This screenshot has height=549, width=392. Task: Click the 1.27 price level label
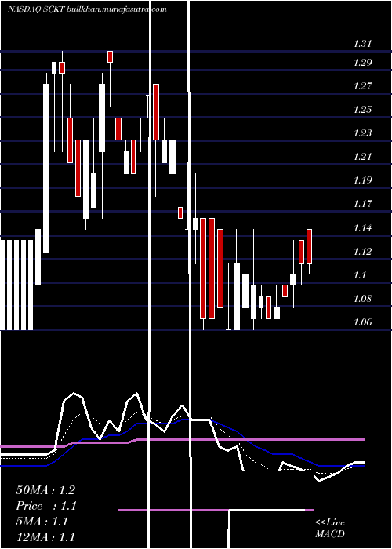[362, 86]
